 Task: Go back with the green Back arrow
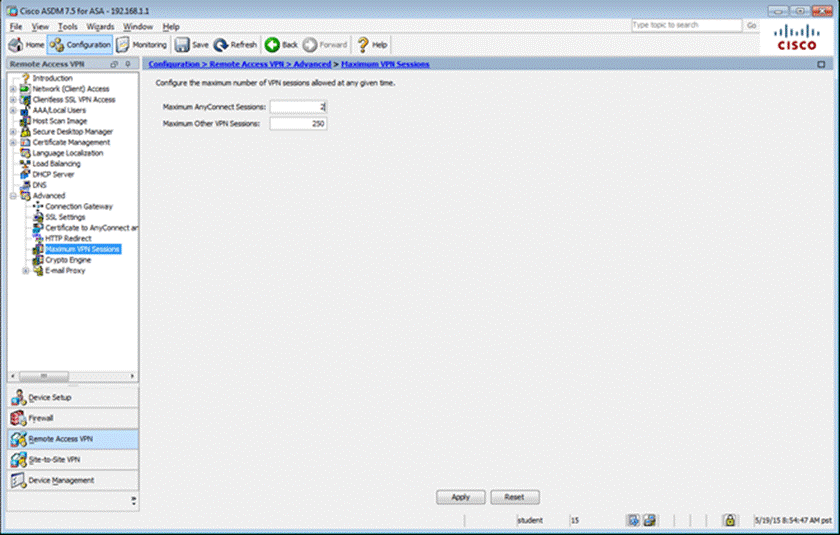[x=281, y=45]
